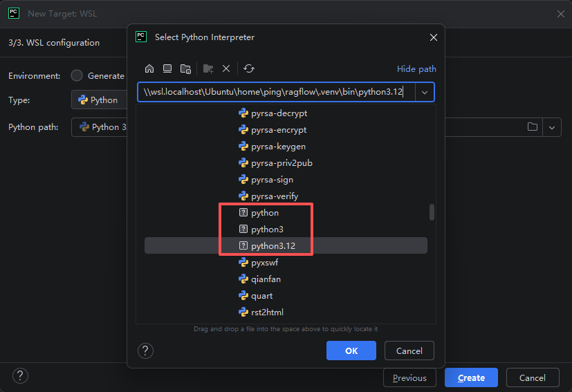The image size is (572, 392).
Task: Select the Generate environment radio button
Action: (77, 75)
